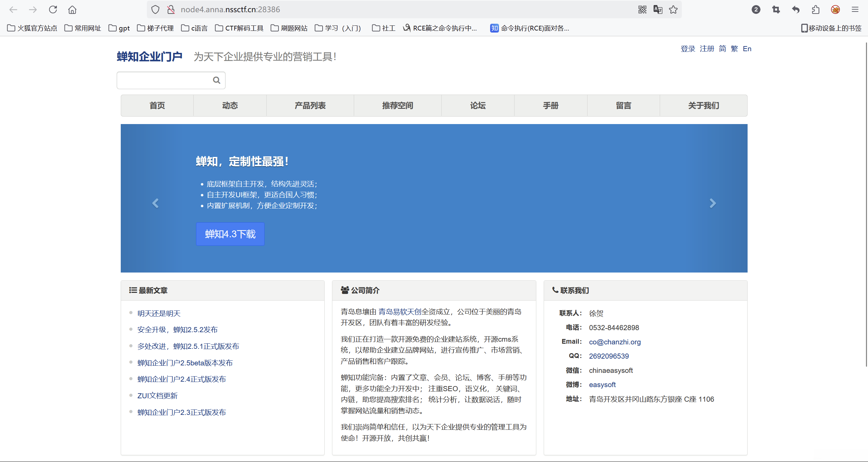The width and height of the screenshot is (868, 462).
Task: Open the CTF解码工具 bookmark folder
Action: [239, 28]
